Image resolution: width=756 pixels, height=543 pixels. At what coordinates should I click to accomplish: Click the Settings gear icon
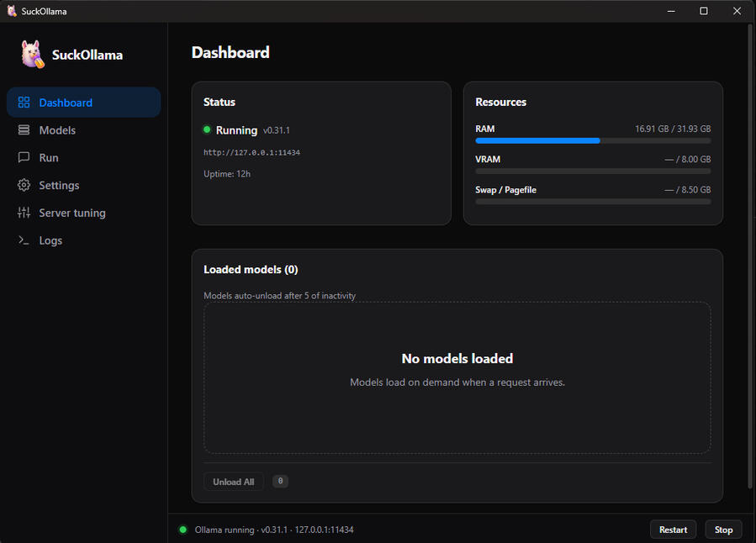(24, 185)
